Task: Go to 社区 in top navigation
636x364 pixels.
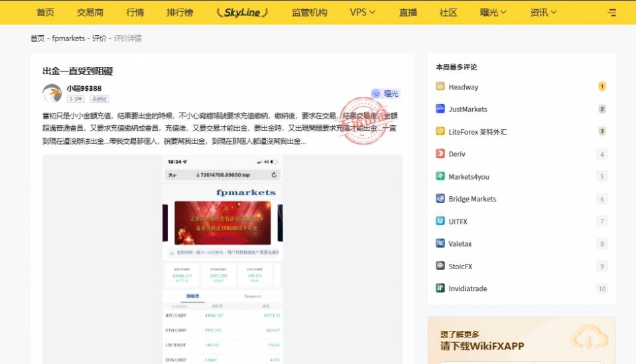Action: click(448, 12)
